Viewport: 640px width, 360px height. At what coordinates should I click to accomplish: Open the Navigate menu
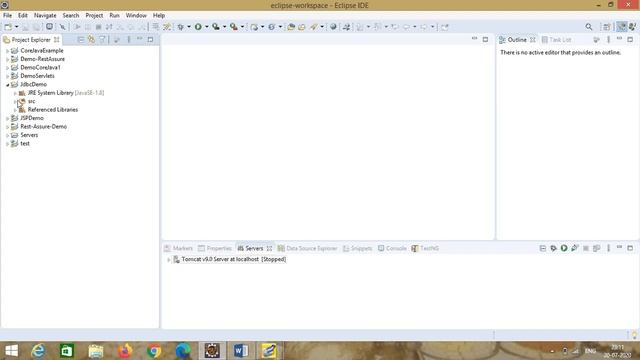point(45,16)
